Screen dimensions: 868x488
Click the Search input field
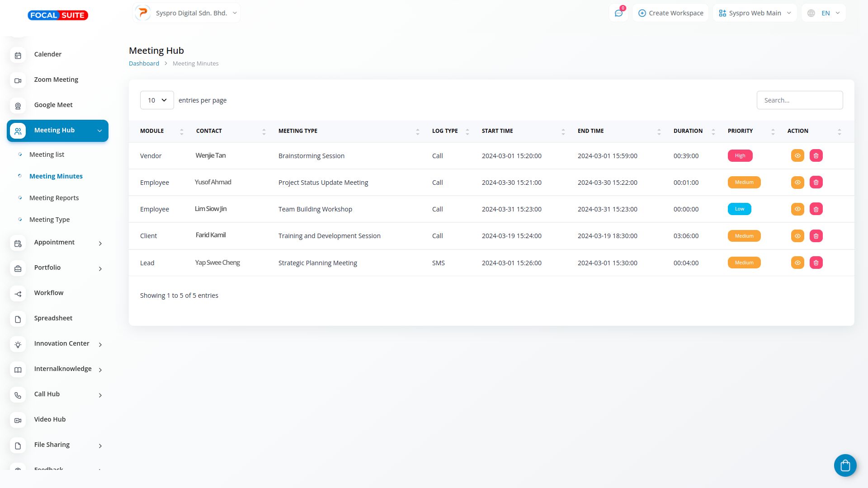tap(799, 100)
